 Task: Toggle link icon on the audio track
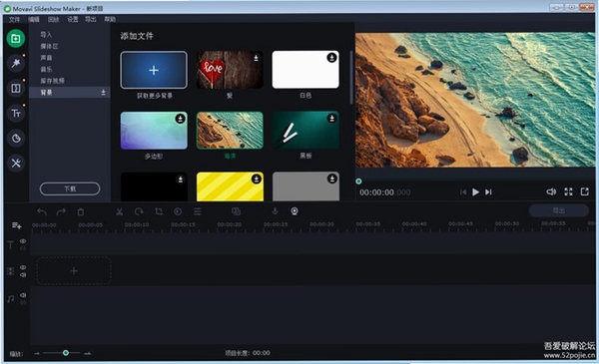pyautogui.click(x=23, y=302)
